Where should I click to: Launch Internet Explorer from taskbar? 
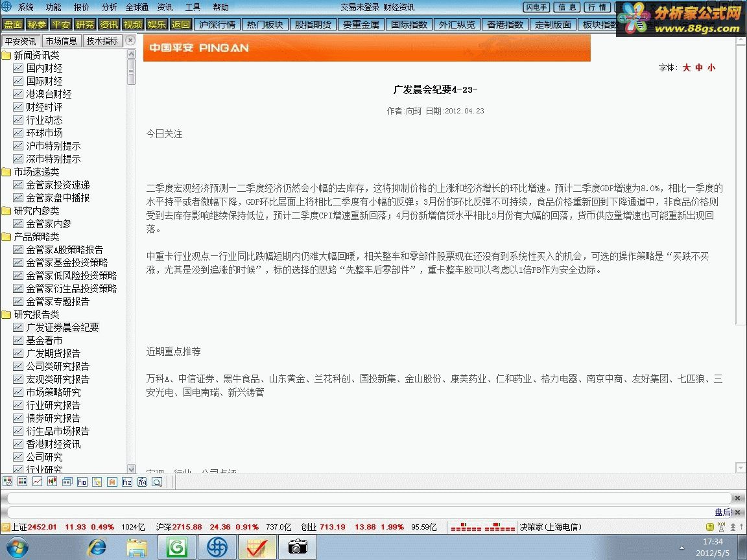coord(97,548)
